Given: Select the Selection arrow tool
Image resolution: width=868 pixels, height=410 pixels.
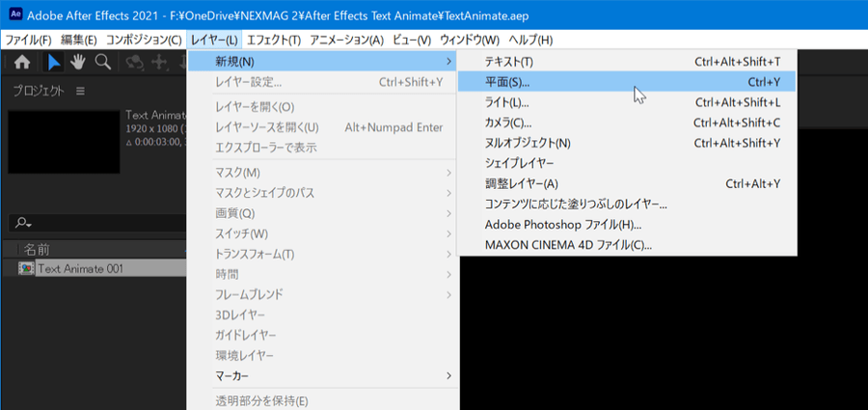Looking at the screenshot, I should point(54,62).
